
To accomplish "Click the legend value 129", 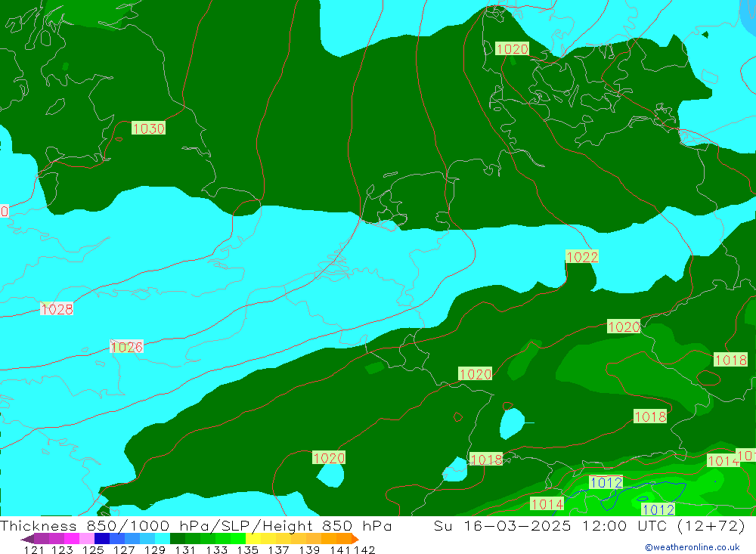I will click(155, 549).
